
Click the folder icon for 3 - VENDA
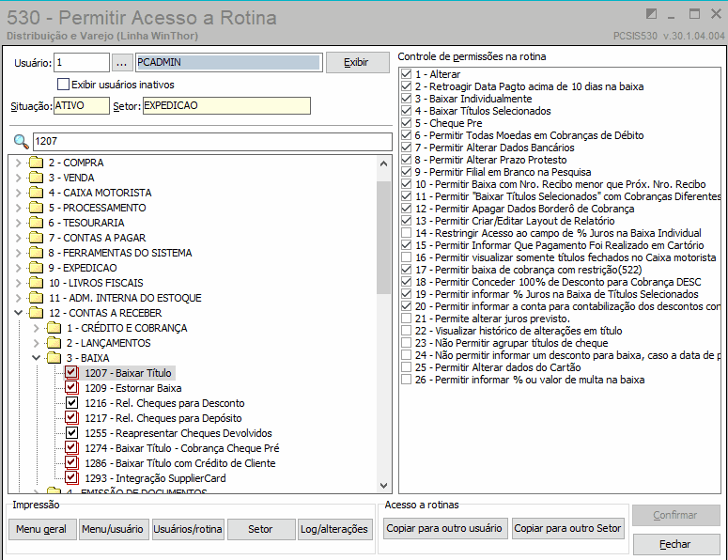[x=36, y=178]
